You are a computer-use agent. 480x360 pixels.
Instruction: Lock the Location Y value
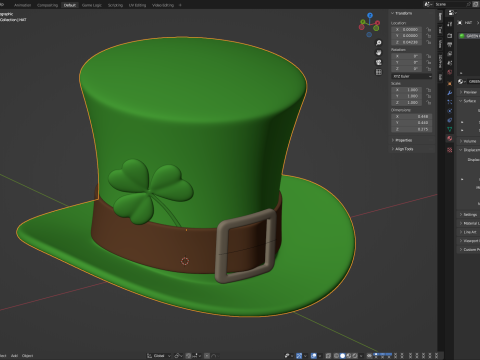(429, 35)
